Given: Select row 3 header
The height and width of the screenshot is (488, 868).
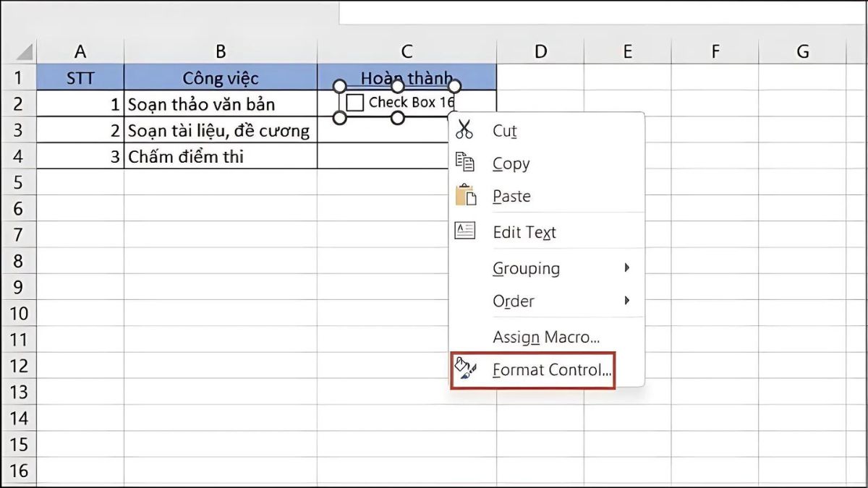Looking at the screenshot, I should (x=18, y=129).
